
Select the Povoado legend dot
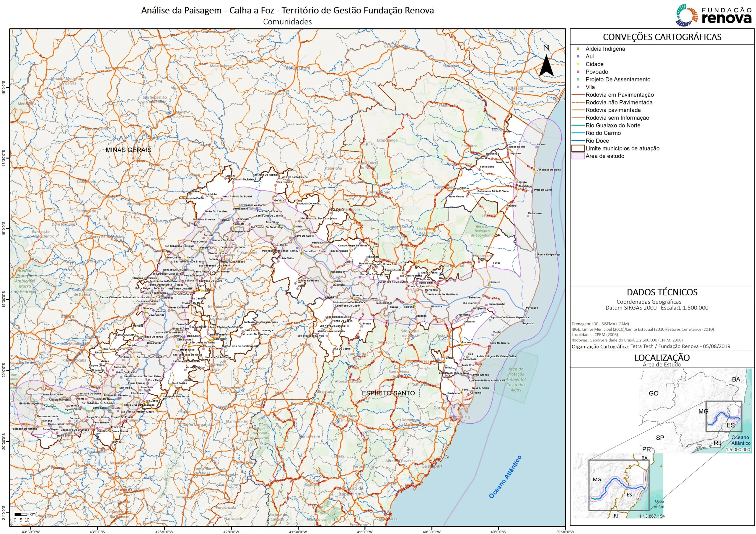[578, 72]
